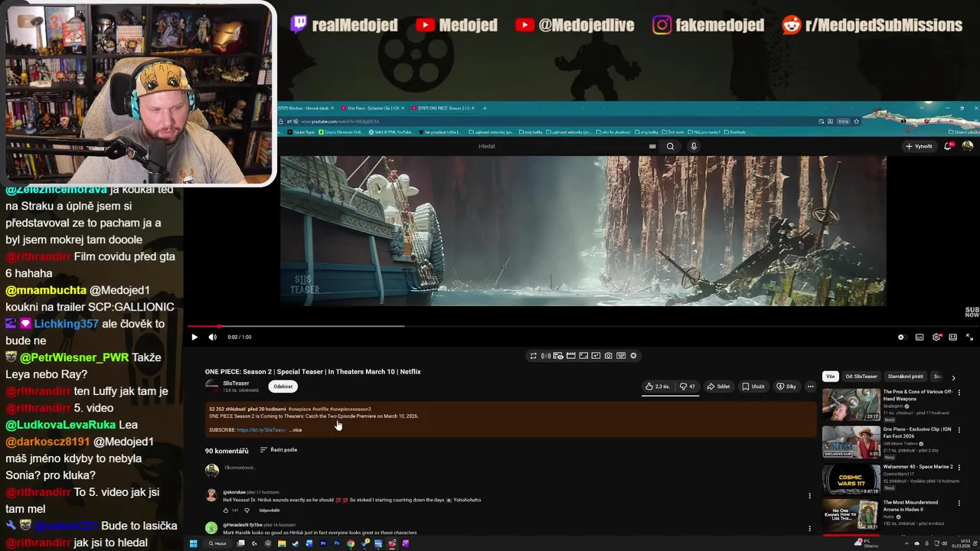Enter fullscreen in the YouTube player
Screen dimensions: 980x551
click(x=969, y=337)
